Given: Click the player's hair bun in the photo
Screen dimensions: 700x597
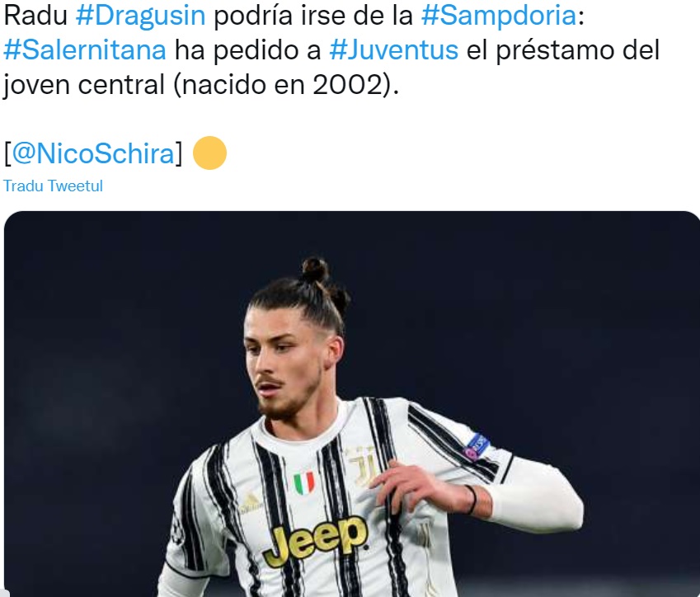Looking at the screenshot, I should [x=315, y=270].
